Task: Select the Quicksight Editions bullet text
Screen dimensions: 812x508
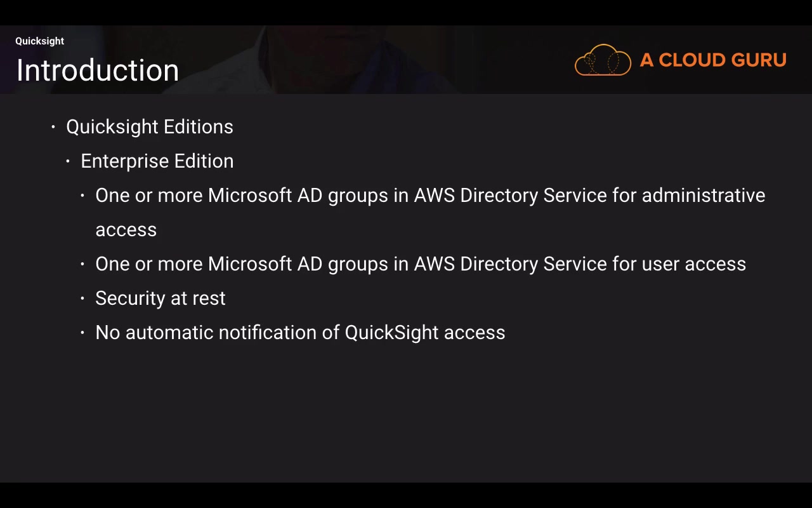Action: tap(150, 127)
